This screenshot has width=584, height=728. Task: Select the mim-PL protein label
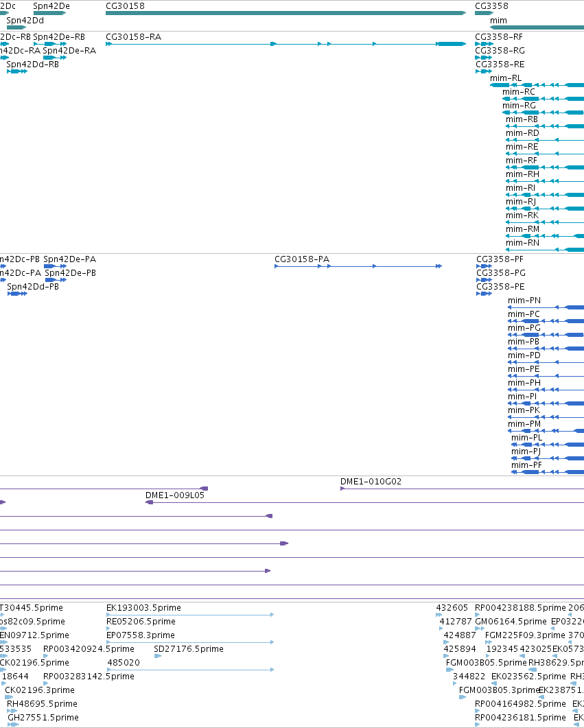coord(527,437)
